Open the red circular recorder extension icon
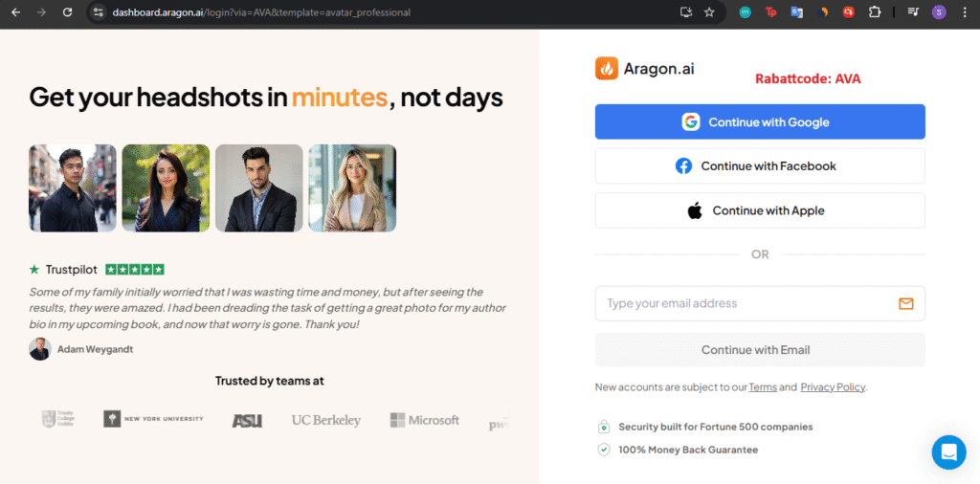Screen dimensions: 980x484 (848, 11)
